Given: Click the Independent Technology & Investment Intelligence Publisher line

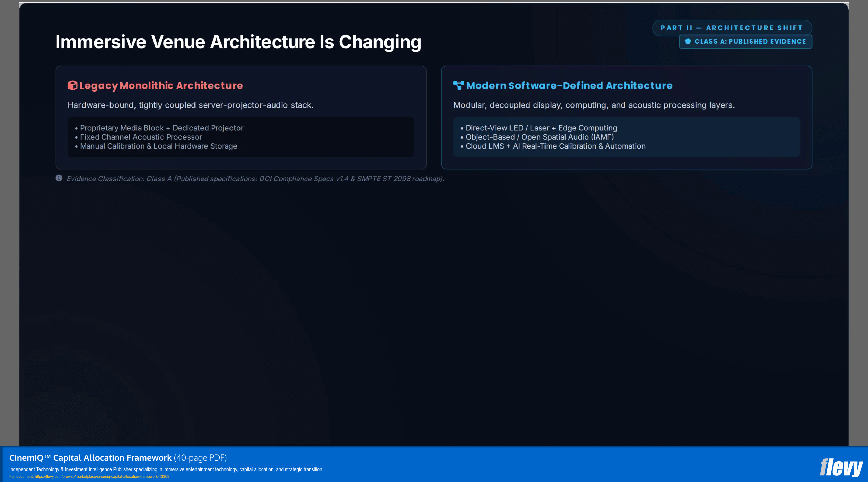Looking at the screenshot, I should pos(166,470).
